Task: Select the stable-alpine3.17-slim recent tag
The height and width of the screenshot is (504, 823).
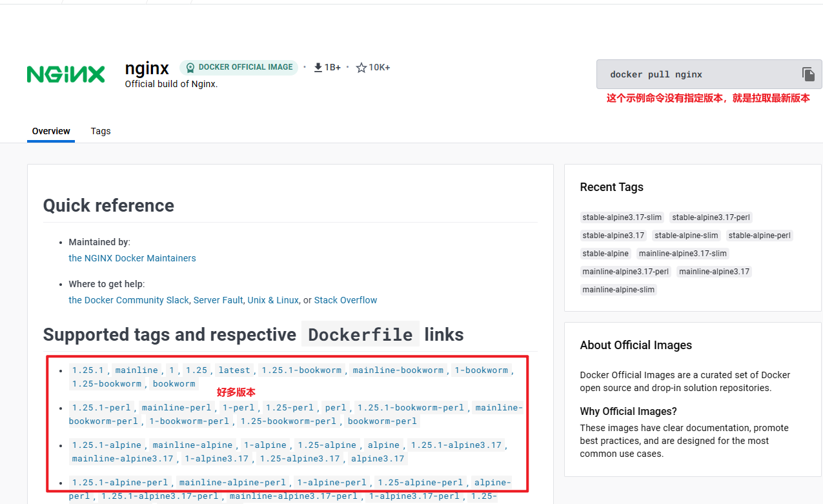Action: pos(622,217)
